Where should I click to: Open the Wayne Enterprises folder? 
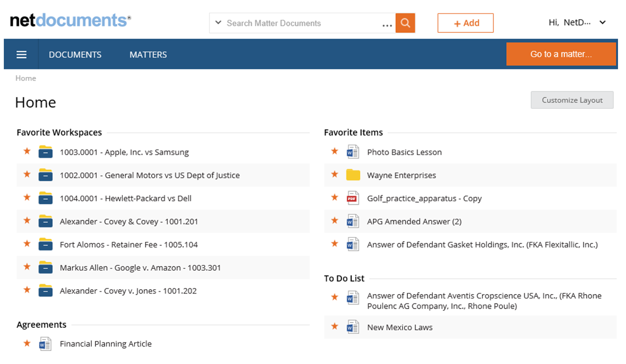[402, 175]
